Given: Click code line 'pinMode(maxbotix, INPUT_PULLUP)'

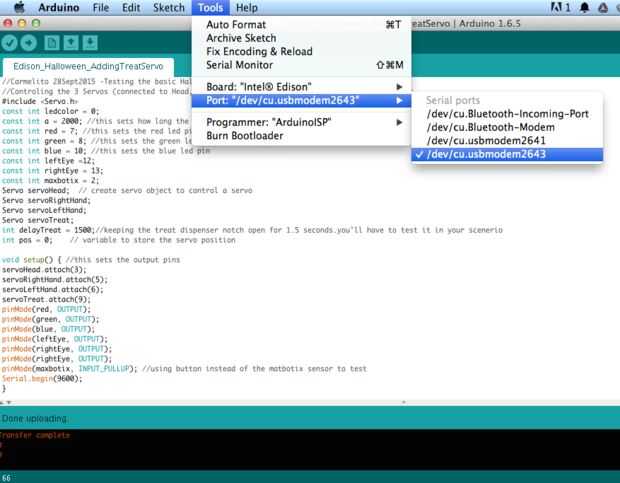Looking at the screenshot, I should coord(184,369).
